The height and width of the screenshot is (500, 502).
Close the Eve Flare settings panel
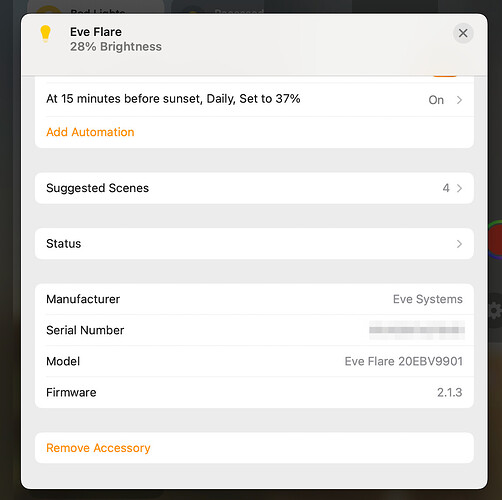pos(463,33)
